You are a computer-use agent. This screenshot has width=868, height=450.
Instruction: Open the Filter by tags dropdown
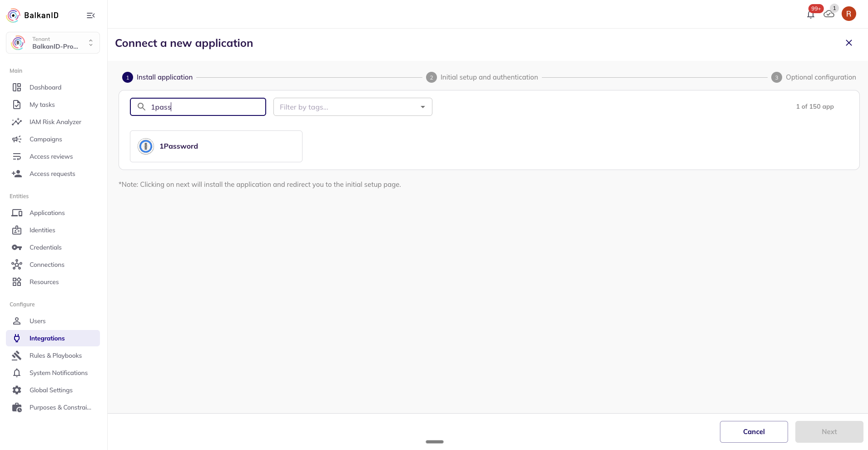[x=347, y=107]
